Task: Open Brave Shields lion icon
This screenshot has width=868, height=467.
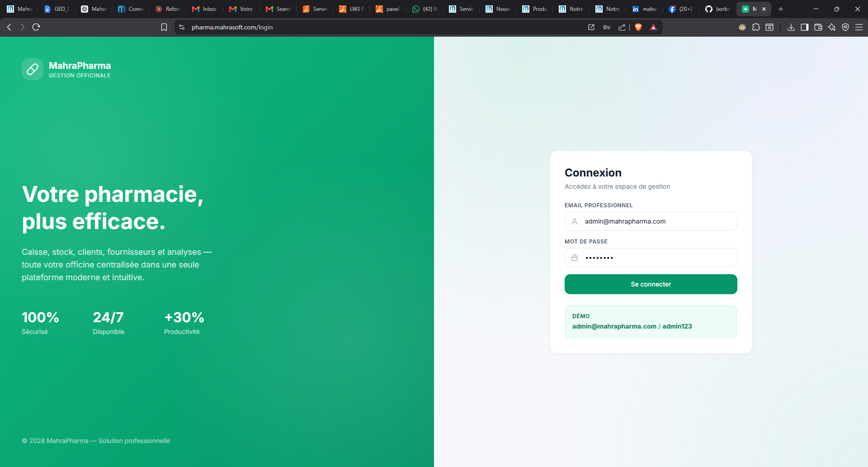Action: point(638,27)
